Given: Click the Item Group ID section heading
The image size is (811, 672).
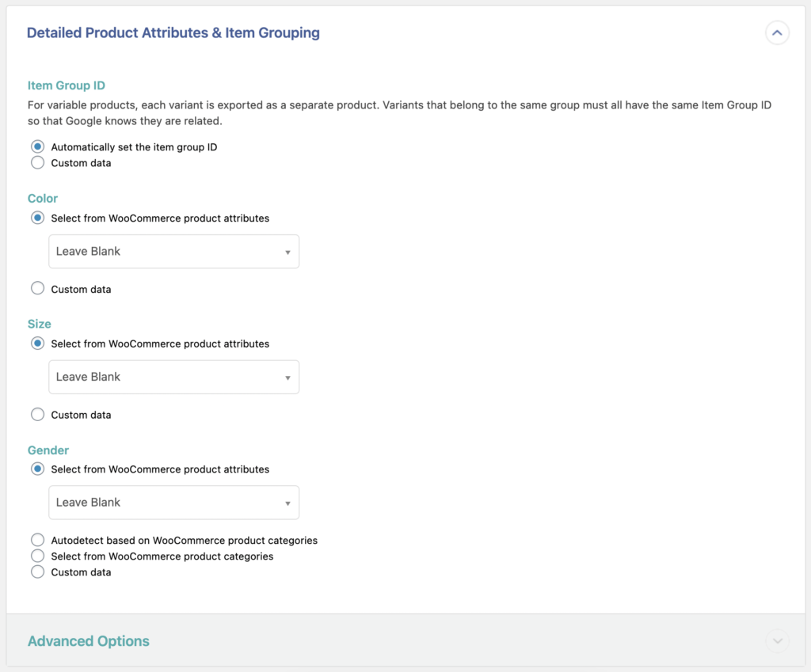Looking at the screenshot, I should click(66, 85).
